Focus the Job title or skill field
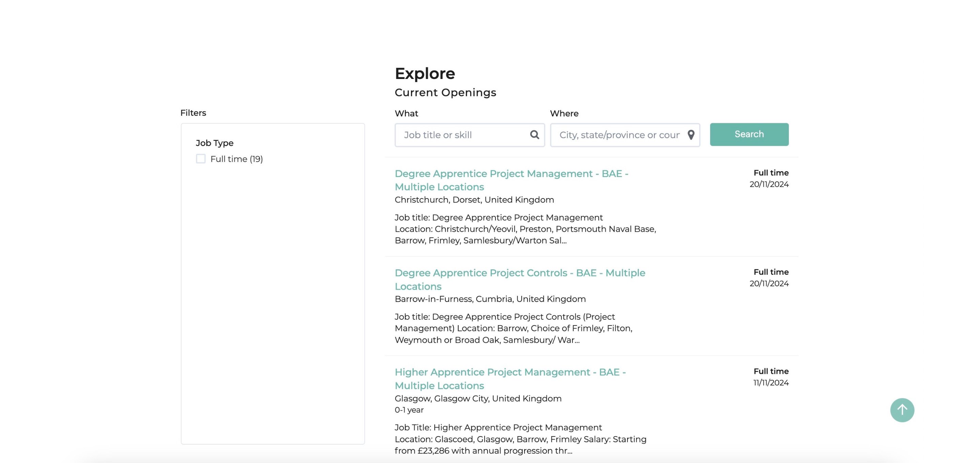980x463 pixels. click(x=462, y=135)
